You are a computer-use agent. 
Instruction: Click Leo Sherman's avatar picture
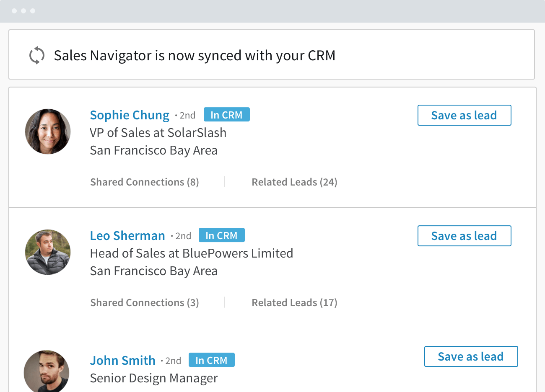click(48, 252)
